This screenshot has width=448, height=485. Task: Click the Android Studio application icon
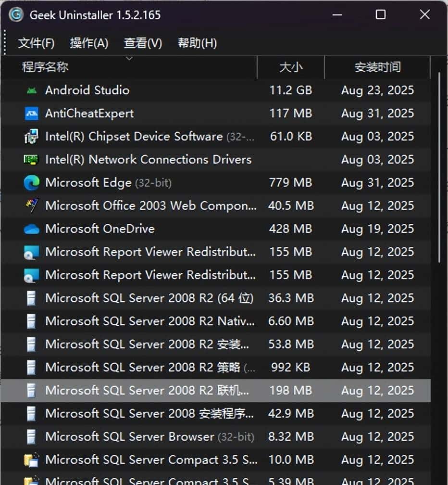[x=31, y=90]
